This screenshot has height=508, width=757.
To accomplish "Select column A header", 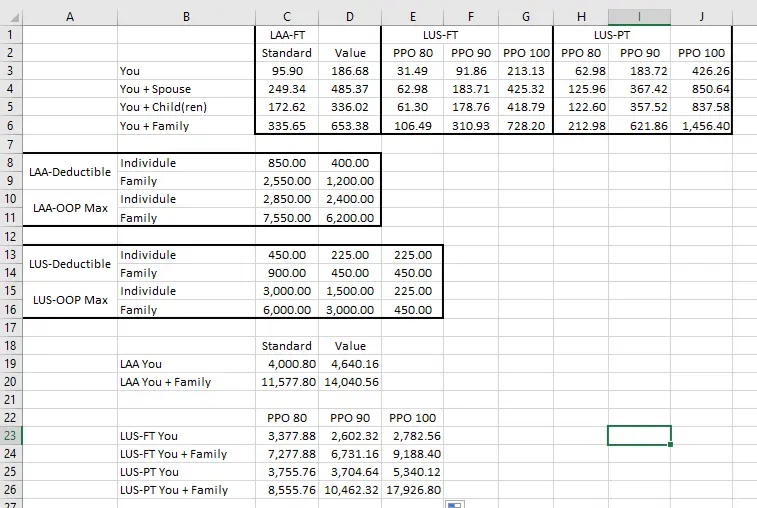I will [69, 16].
